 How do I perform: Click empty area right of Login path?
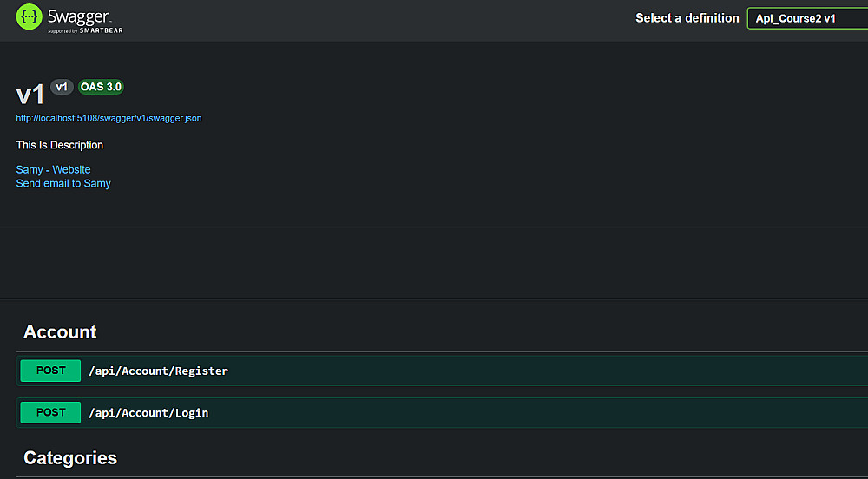(538, 413)
